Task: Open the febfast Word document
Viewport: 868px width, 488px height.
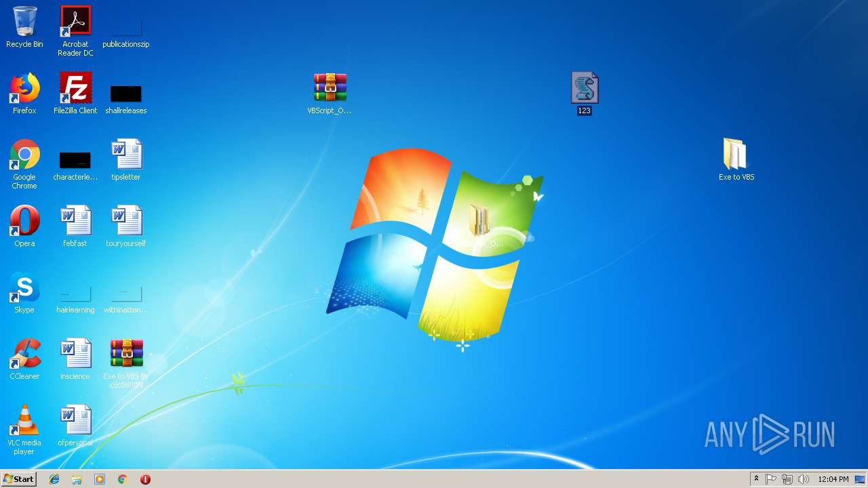Action: click(x=75, y=226)
